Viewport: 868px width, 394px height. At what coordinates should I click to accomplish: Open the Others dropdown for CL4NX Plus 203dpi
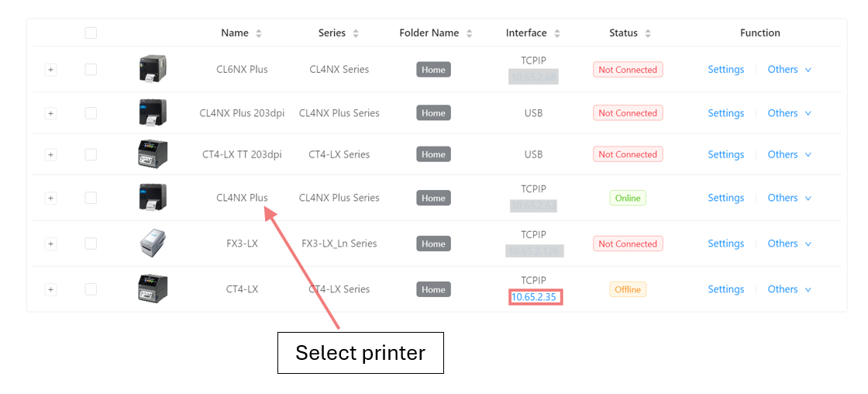789,113
